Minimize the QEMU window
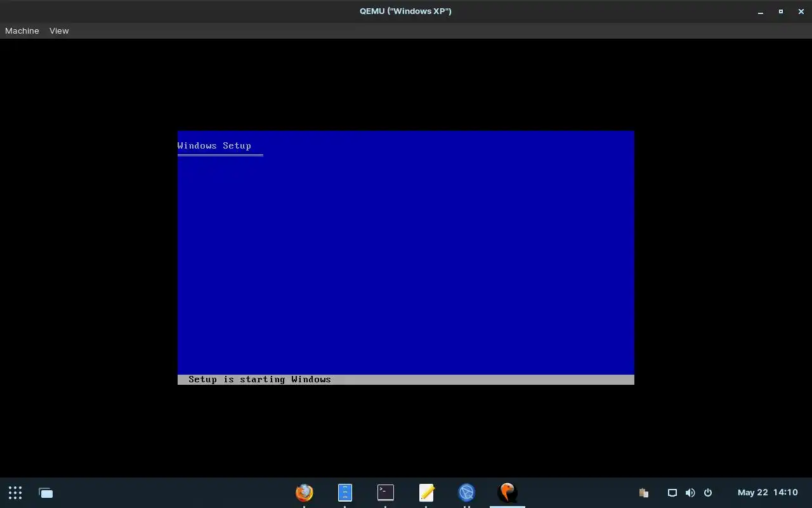Image resolution: width=812 pixels, height=508 pixels. [x=761, y=11]
